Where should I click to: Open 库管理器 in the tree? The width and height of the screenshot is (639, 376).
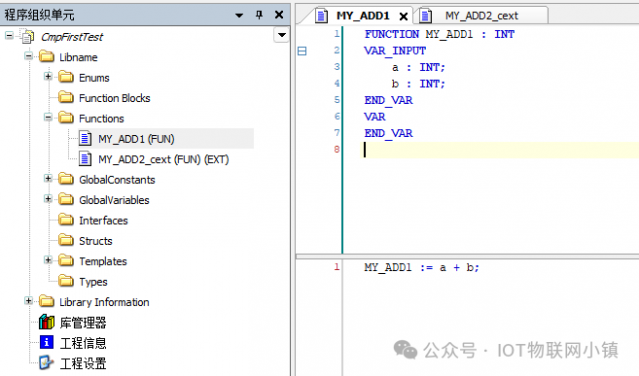(x=83, y=323)
